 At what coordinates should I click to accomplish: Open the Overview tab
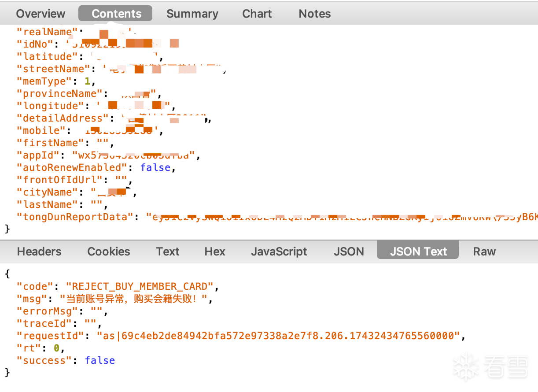tap(41, 14)
